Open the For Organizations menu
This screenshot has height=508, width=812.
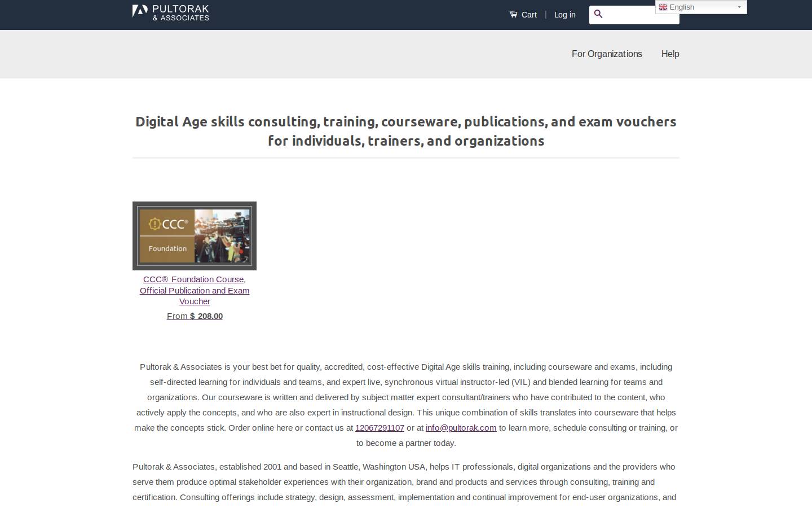click(607, 54)
